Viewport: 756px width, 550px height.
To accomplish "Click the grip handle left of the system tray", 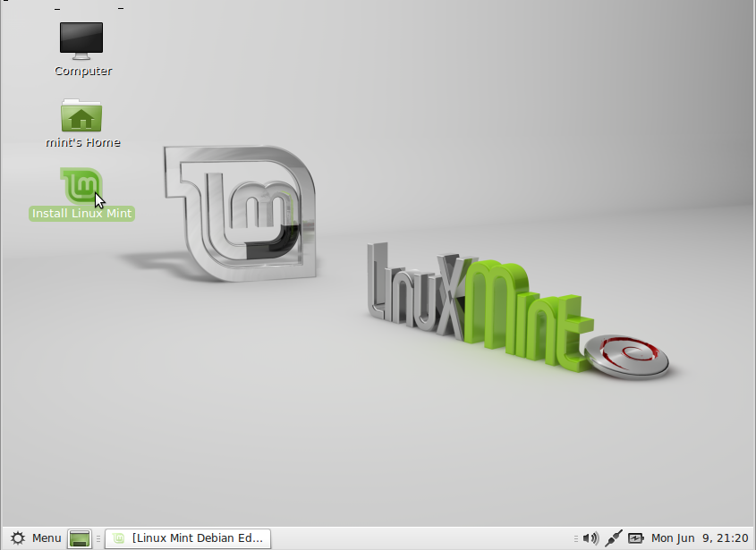I will click(575, 538).
